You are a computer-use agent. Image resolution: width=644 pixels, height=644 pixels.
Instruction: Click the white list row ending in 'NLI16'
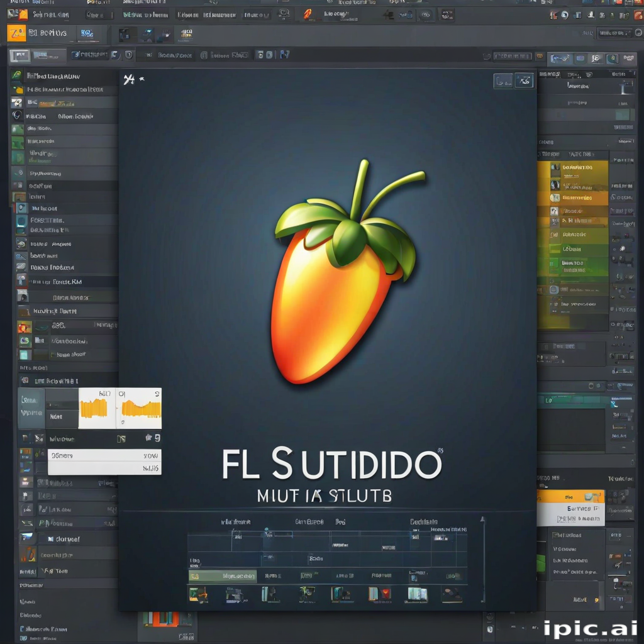104,468
